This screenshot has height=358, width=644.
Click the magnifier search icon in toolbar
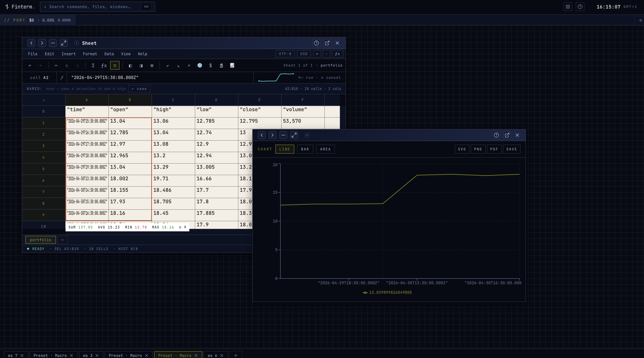pos(189,65)
